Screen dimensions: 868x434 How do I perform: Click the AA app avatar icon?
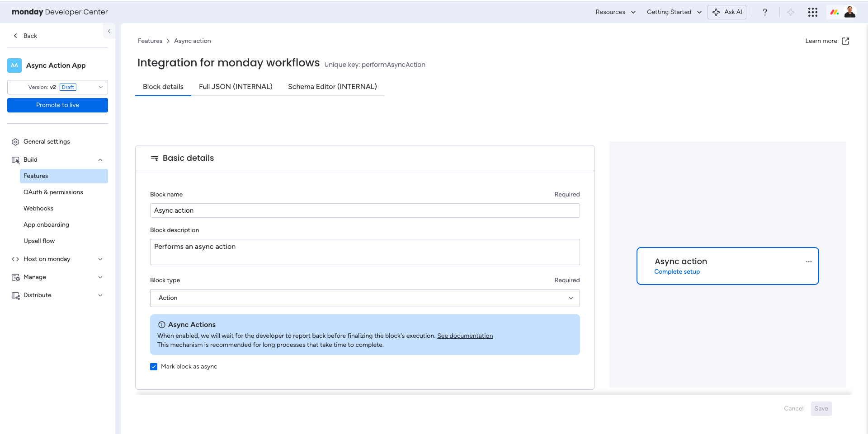pyautogui.click(x=14, y=65)
